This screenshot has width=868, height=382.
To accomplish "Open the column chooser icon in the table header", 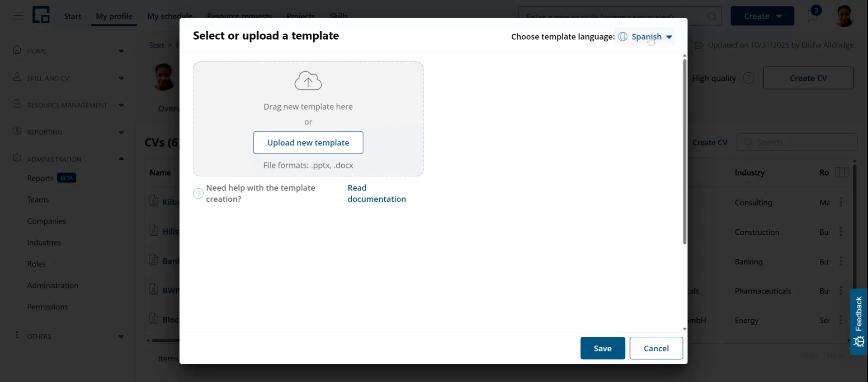I will (x=841, y=172).
